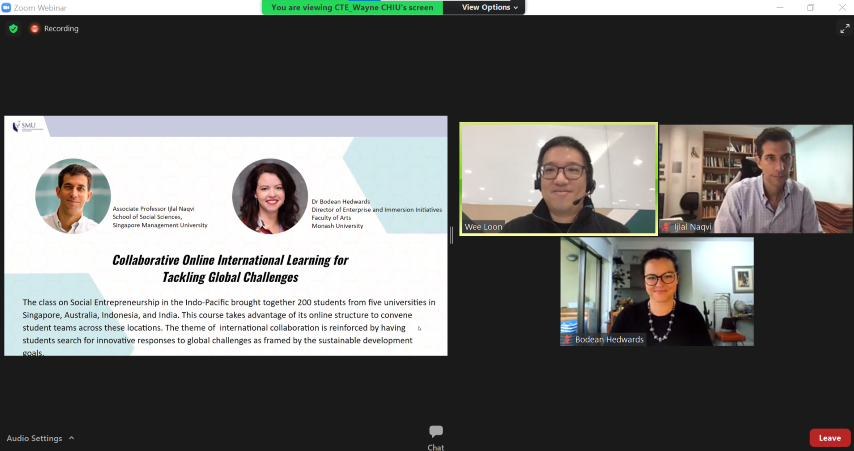
Task: Click muted mic icon beside Ijlal Naqvi
Action: coord(666,227)
